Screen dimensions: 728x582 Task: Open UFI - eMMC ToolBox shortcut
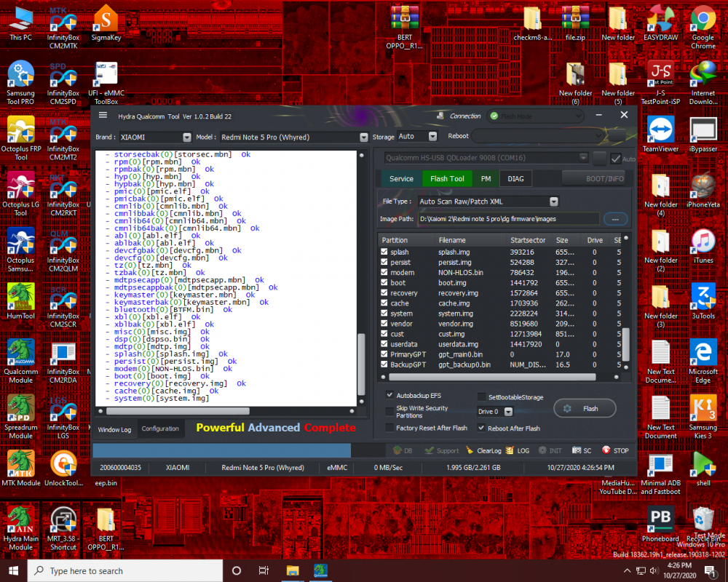pos(106,83)
